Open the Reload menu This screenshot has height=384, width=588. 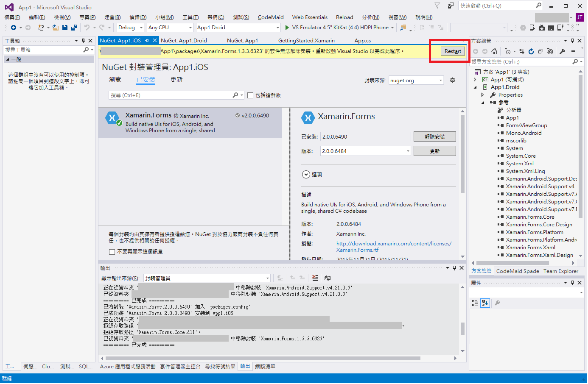tap(344, 17)
